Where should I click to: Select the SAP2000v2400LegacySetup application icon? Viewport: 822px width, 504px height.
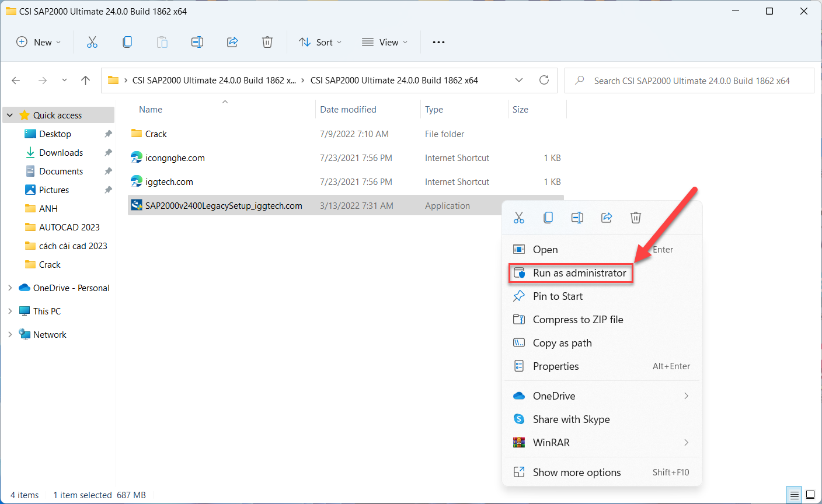point(137,205)
